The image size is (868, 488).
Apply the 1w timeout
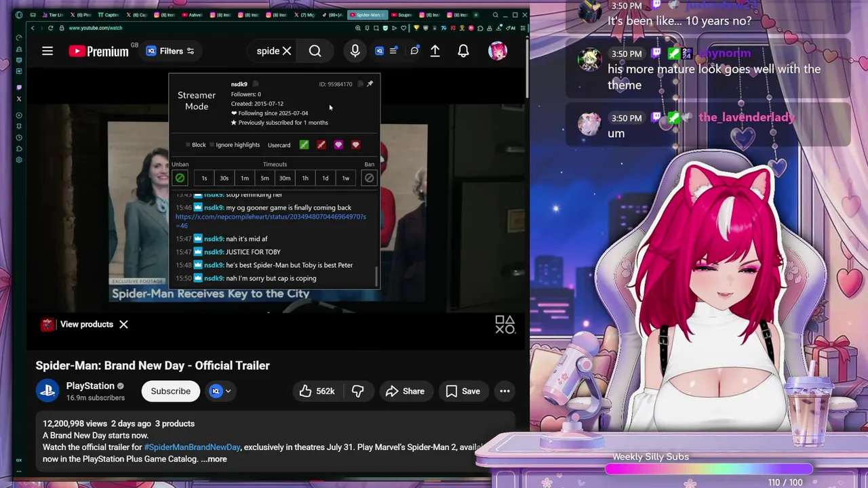[345, 178]
